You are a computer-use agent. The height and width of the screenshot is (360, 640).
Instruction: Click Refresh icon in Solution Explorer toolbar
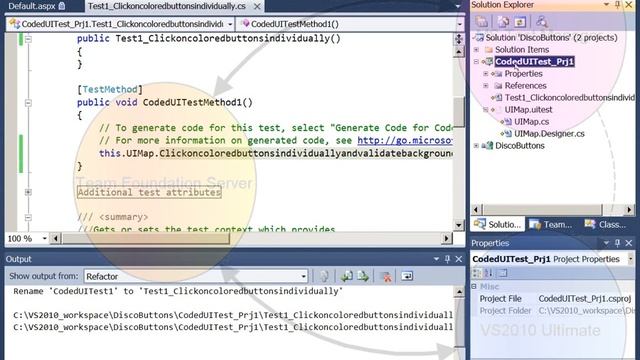pyautogui.click(x=520, y=22)
